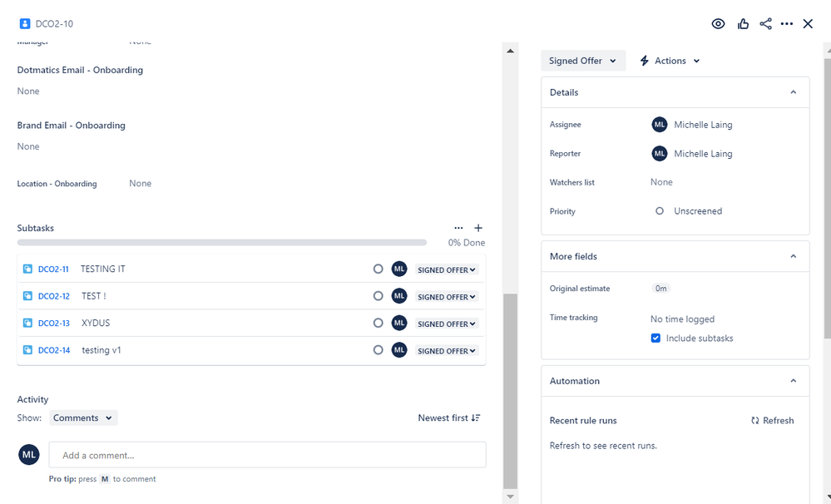Collapse the Automation section

794,381
